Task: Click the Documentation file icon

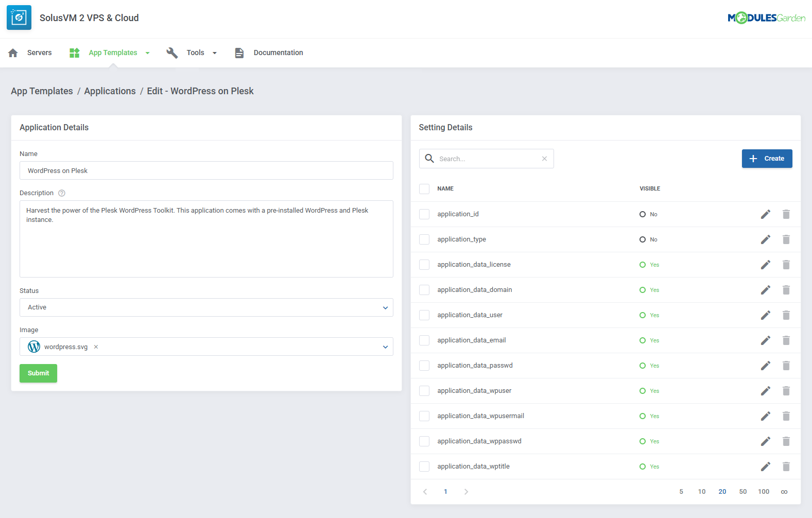Action: click(239, 53)
